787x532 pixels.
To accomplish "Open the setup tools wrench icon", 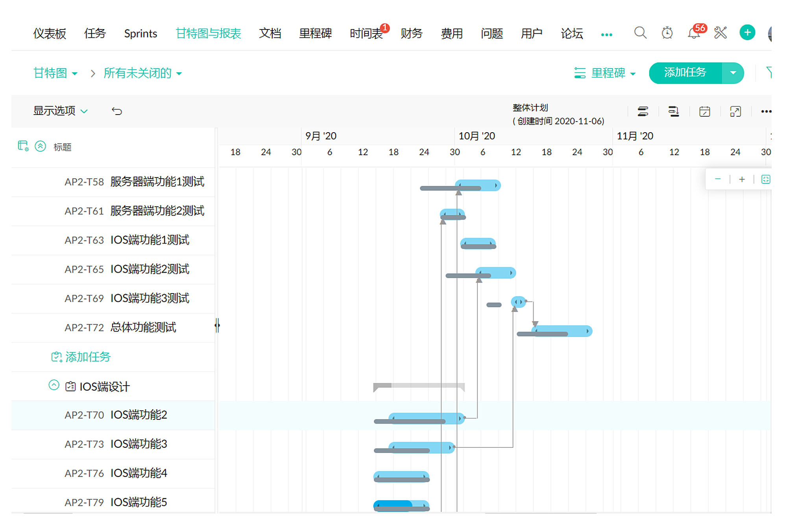I will (x=720, y=33).
